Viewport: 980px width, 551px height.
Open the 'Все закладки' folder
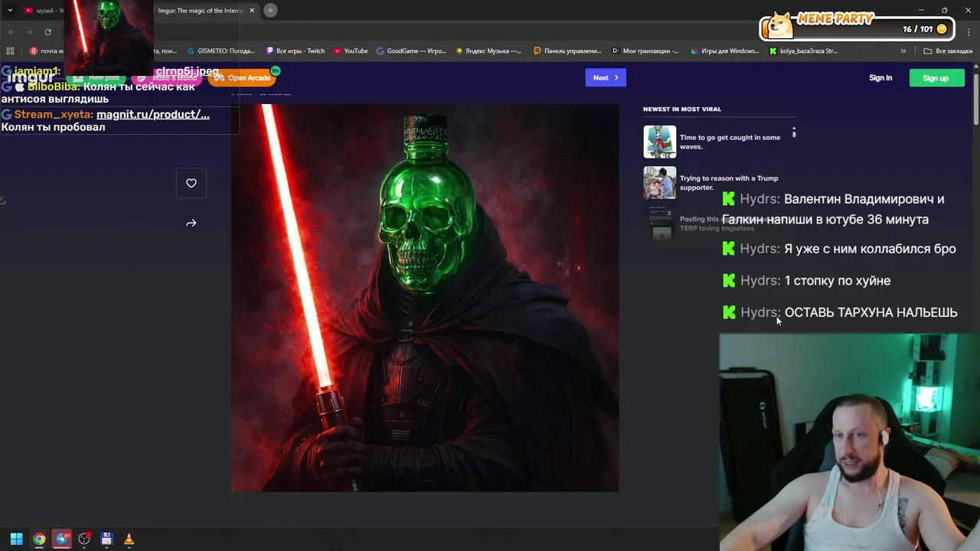click(x=948, y=51)
